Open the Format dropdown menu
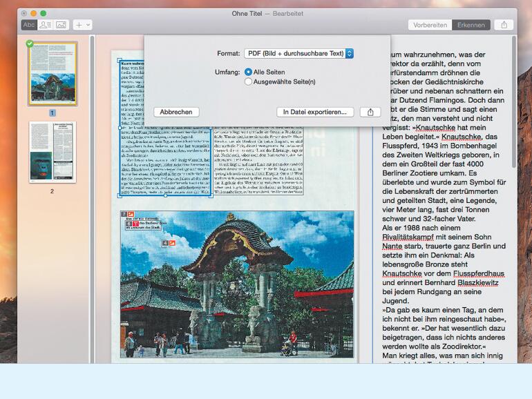This screenshot has width=532, height=399. 298,53
